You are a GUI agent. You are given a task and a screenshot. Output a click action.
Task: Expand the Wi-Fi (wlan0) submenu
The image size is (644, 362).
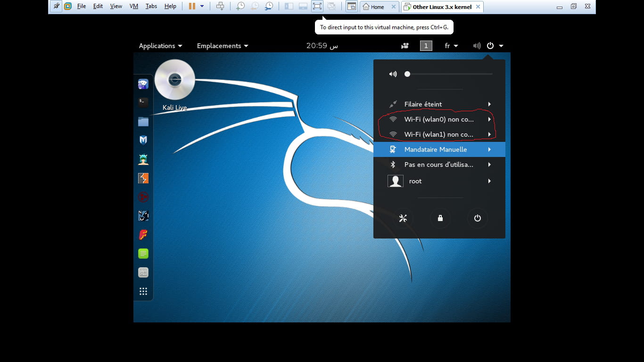click(x=439, y=119)
